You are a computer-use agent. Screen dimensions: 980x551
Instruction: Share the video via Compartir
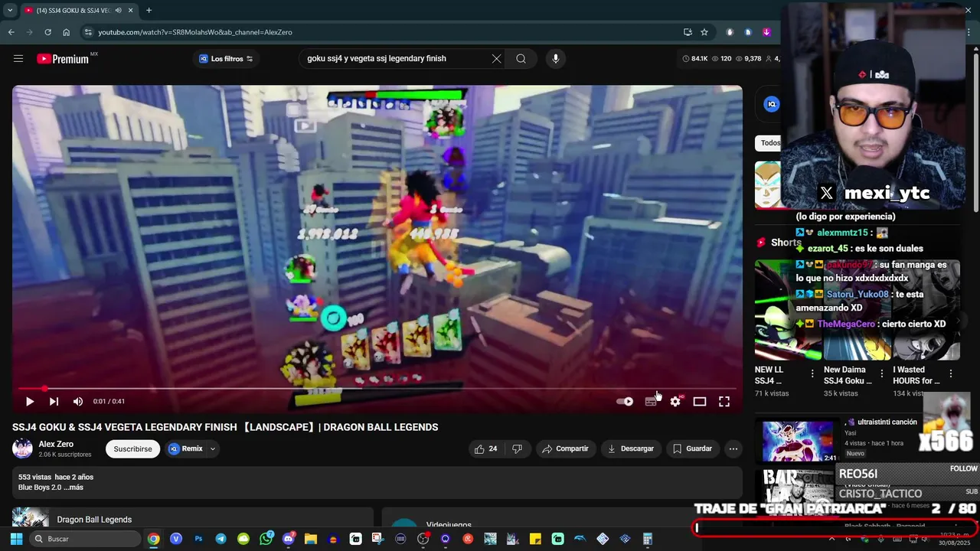[565, 448]
